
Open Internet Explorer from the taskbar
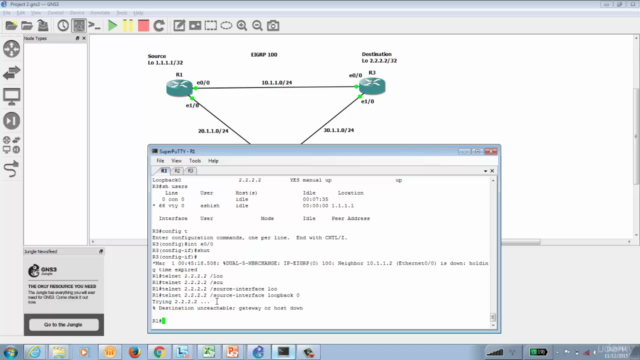click(34, 352)
